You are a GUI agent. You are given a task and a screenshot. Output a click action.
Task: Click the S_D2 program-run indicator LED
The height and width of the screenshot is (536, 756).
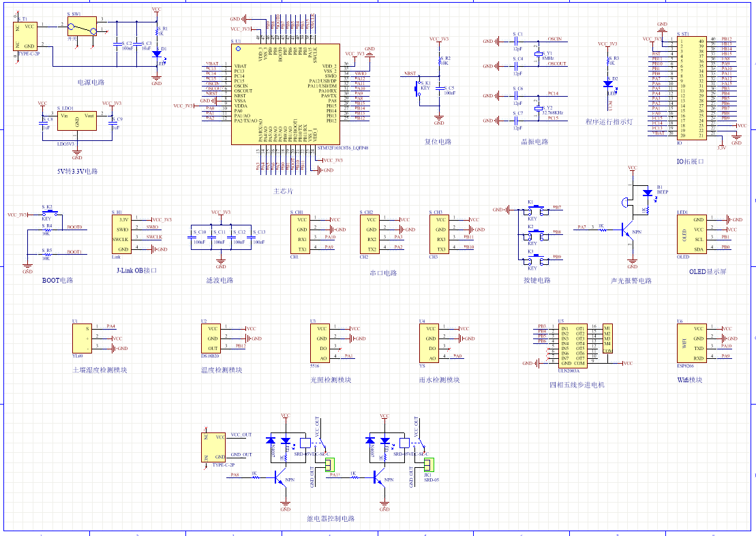click(x=608, y=84)
